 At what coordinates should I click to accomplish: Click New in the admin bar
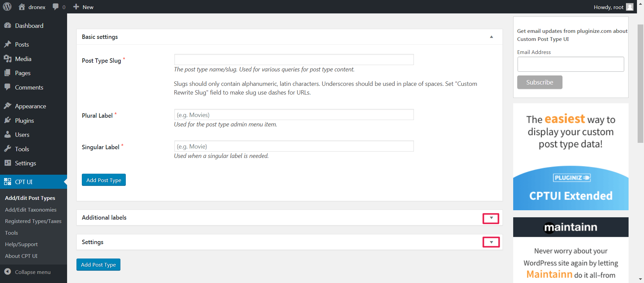(88, 7)
